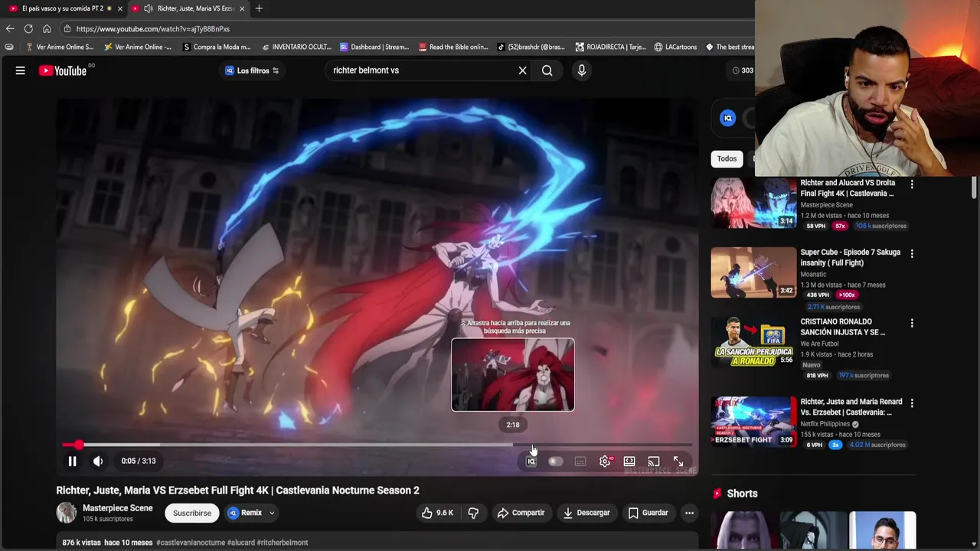
Task: Open options for Netflix Philippines video
Action: tap(912, 403)
